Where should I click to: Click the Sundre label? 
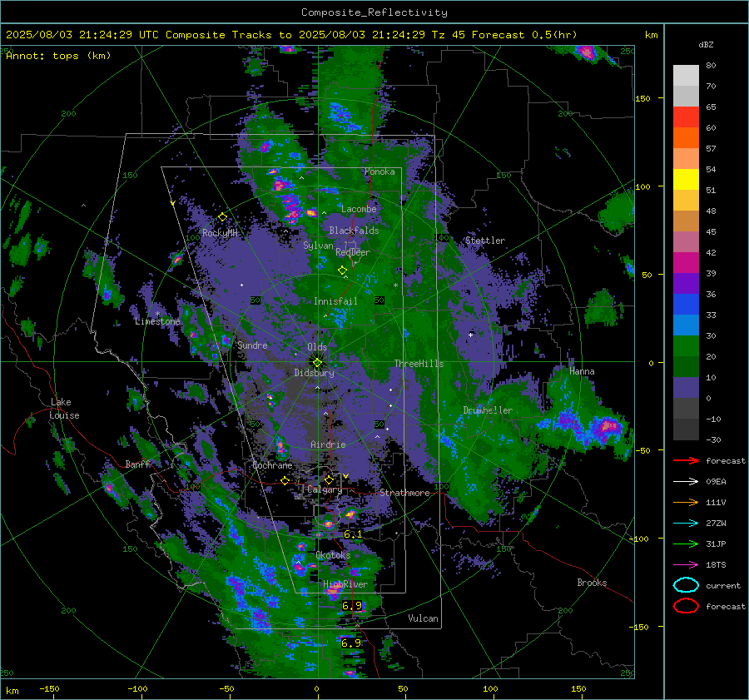(252, 345)
